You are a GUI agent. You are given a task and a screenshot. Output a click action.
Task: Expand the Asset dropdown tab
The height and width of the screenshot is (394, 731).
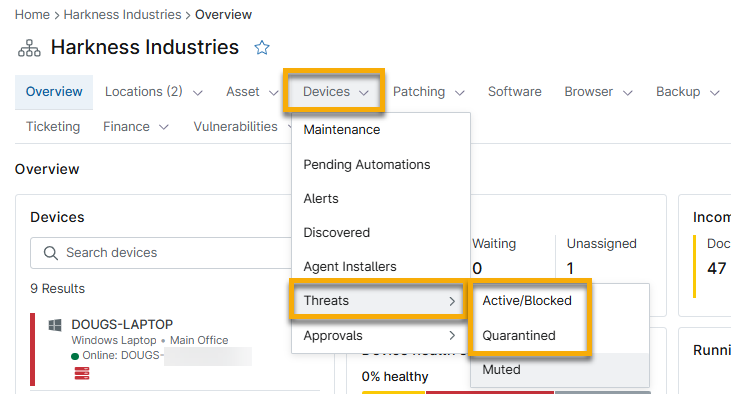(x=252, y=92)
